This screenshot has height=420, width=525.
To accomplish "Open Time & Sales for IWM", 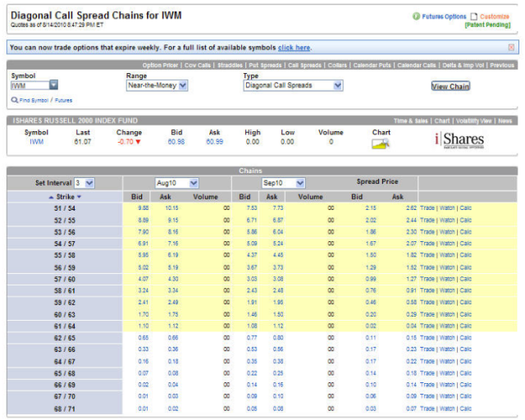I will (x=410, y=121).
